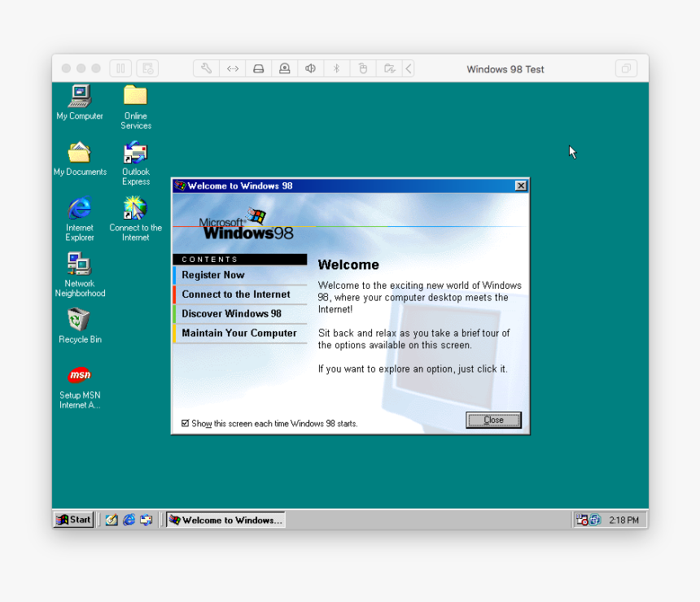Open the My Computer desktop icon

(x=80, y=103)
